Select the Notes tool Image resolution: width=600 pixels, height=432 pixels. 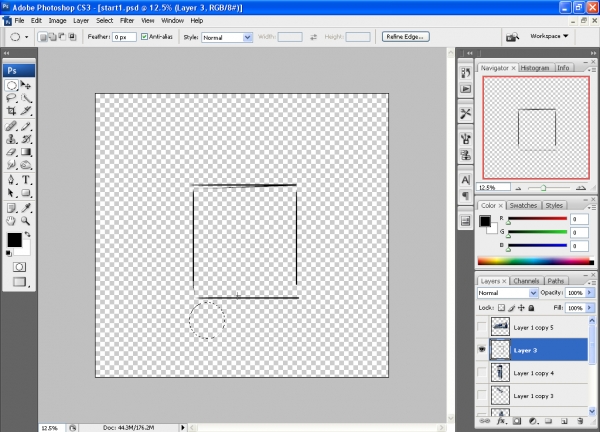pos(11,208)
